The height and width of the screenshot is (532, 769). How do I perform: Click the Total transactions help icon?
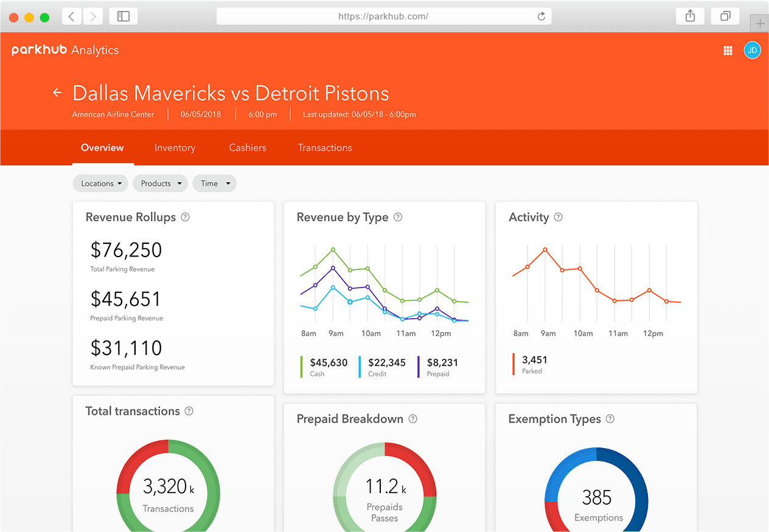(189, 411)
